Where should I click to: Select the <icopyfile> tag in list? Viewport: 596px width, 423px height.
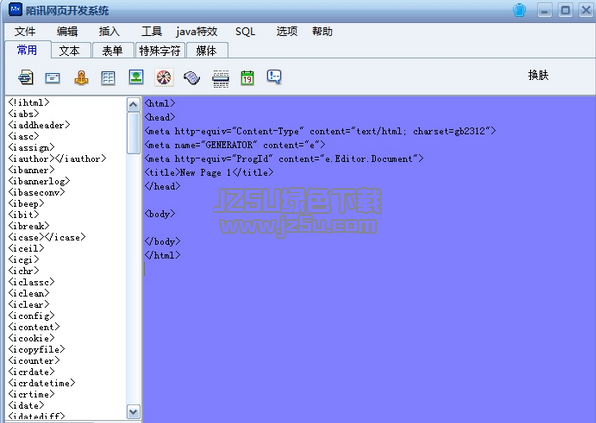pos(37,349)
